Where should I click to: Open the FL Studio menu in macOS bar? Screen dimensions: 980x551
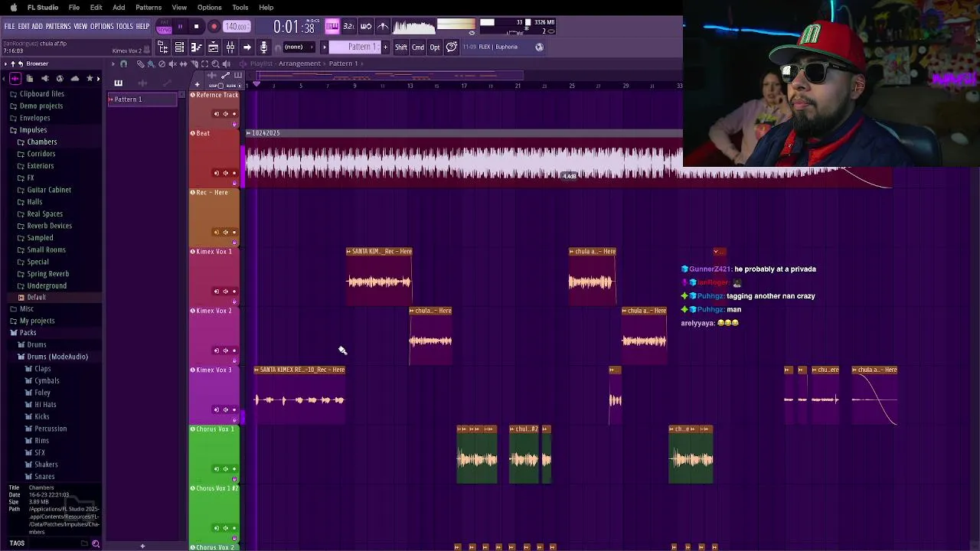coord(43,8)
